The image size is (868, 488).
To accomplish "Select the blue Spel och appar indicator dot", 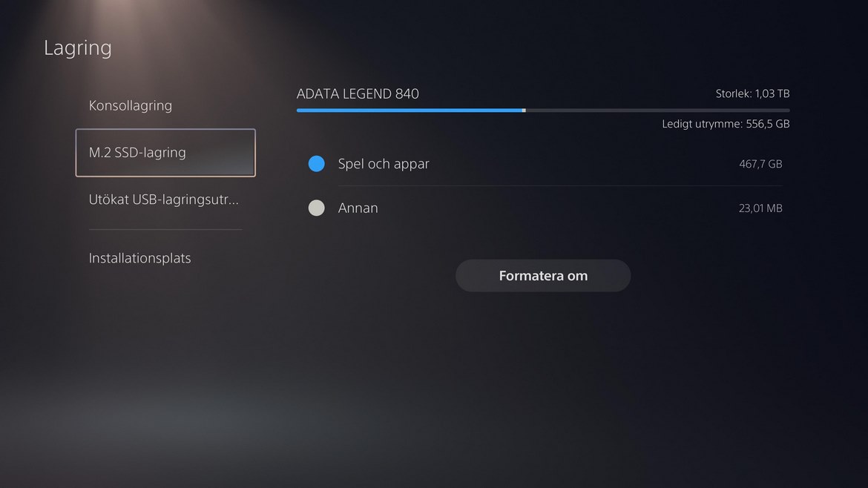I will [x=317, y=164].
